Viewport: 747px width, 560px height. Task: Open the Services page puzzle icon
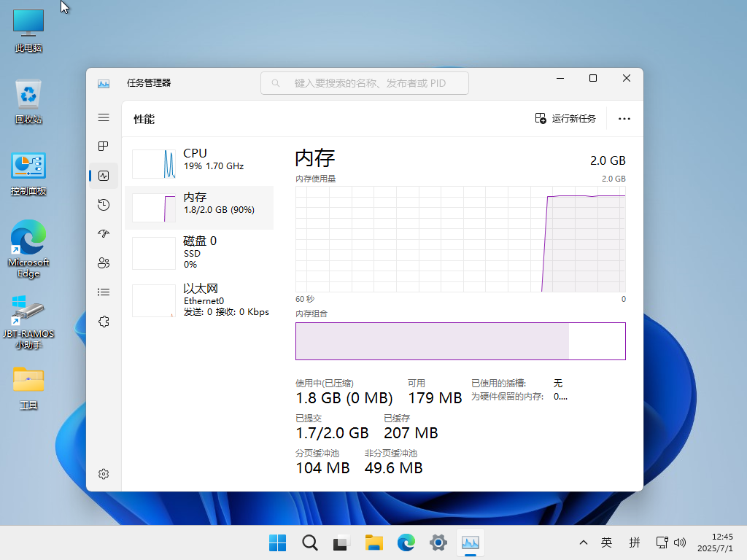[104, 322]
